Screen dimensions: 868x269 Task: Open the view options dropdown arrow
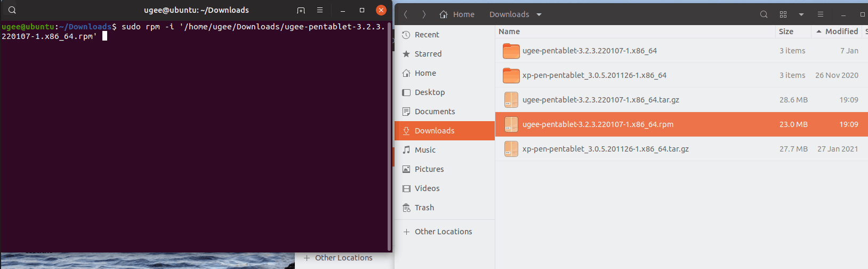pyautogui.click(x=801, y=14)
